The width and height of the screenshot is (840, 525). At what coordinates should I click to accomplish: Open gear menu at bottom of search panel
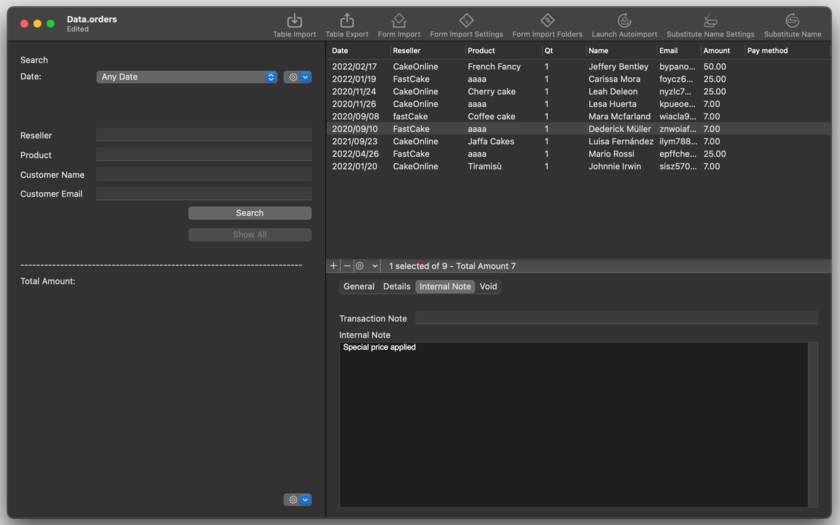point(297,500)
